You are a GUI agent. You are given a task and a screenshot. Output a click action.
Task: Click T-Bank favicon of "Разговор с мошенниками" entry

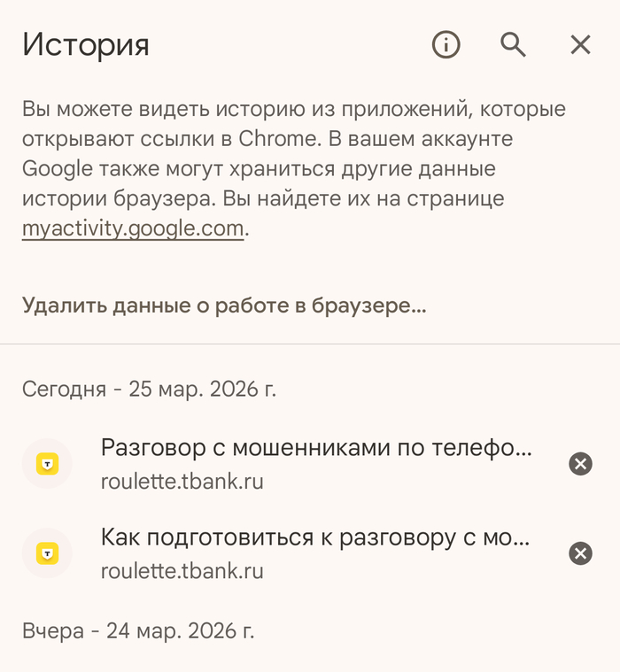[x=47, y=463]
